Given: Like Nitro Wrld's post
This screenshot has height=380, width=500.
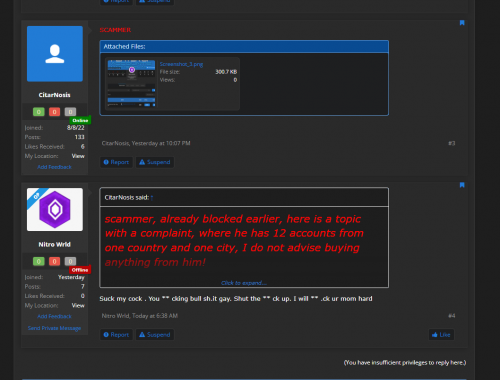Looking at the screenshot, I should pos(441,335).
